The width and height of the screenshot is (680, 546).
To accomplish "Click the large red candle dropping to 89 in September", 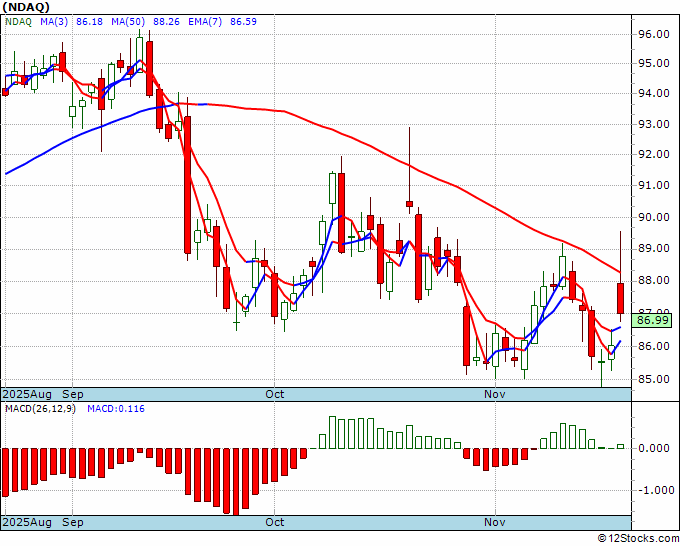I will 187,185.
